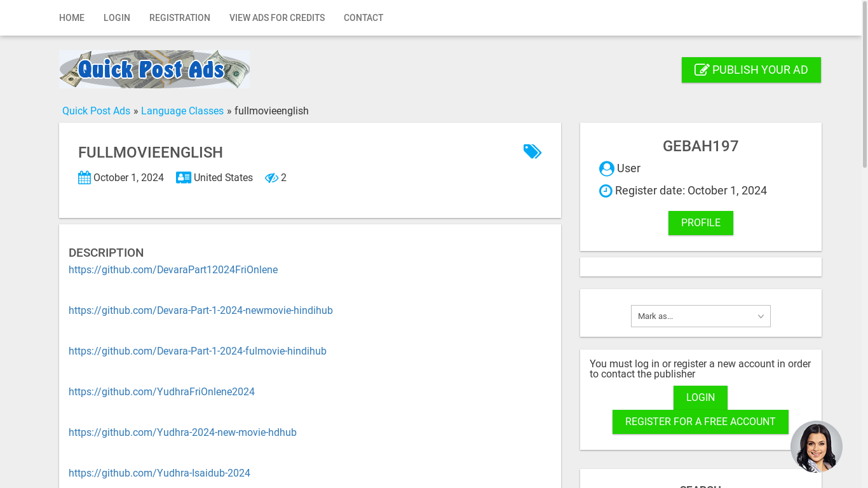Open the Mark as... dropdown
The image size is (868, 488).
coord(701,316)
